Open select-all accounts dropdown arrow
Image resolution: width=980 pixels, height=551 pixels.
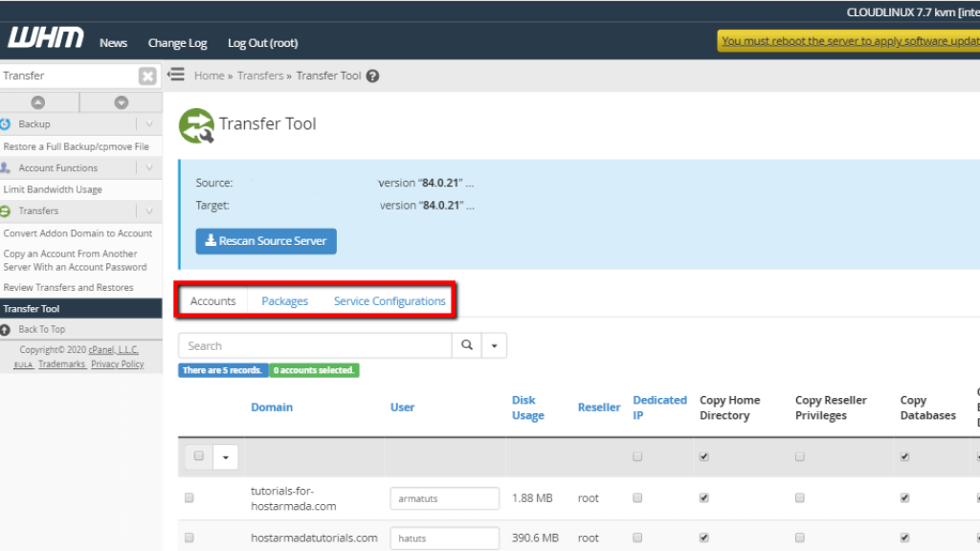coord(226,456)
